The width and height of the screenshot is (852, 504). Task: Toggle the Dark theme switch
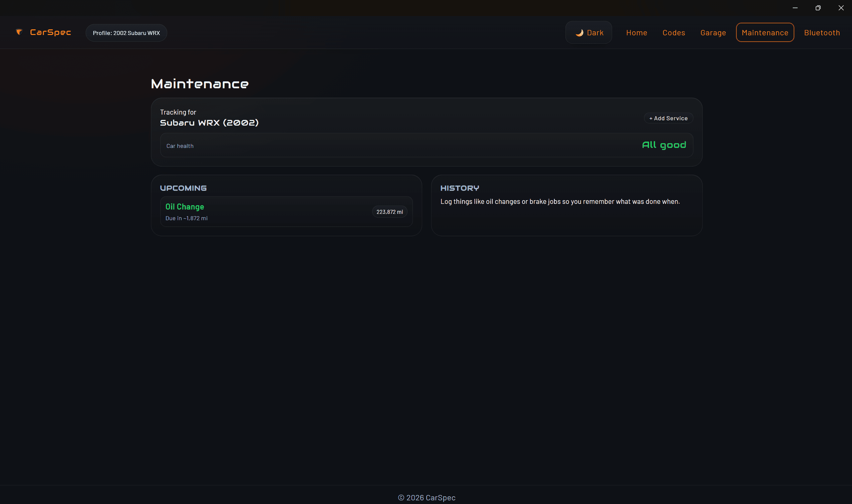[588, 33]
